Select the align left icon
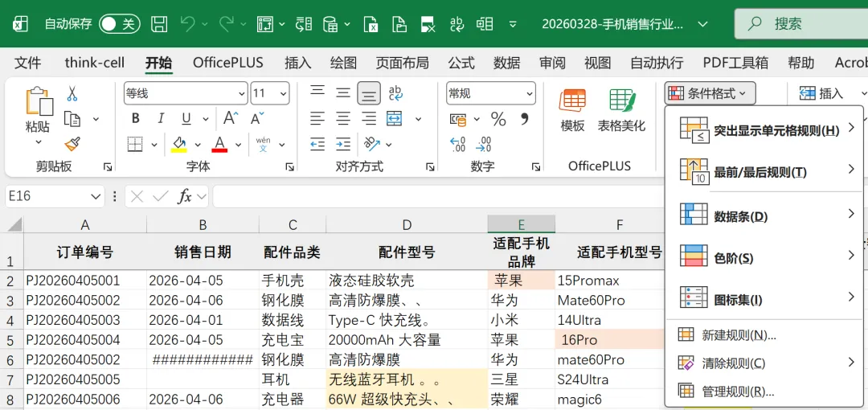The image size is (868, 410). click(x=317, y=118)
